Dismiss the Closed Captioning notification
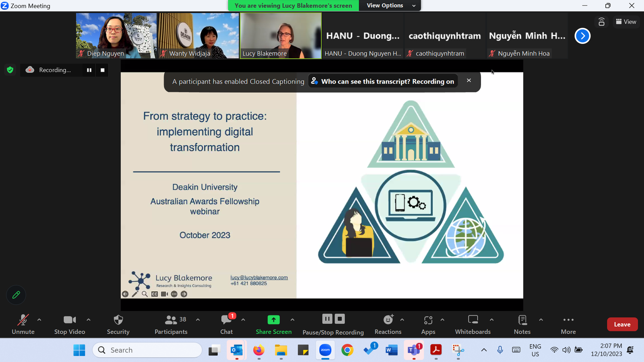This screenshot has width=644, height=362. tap(469, 80)
